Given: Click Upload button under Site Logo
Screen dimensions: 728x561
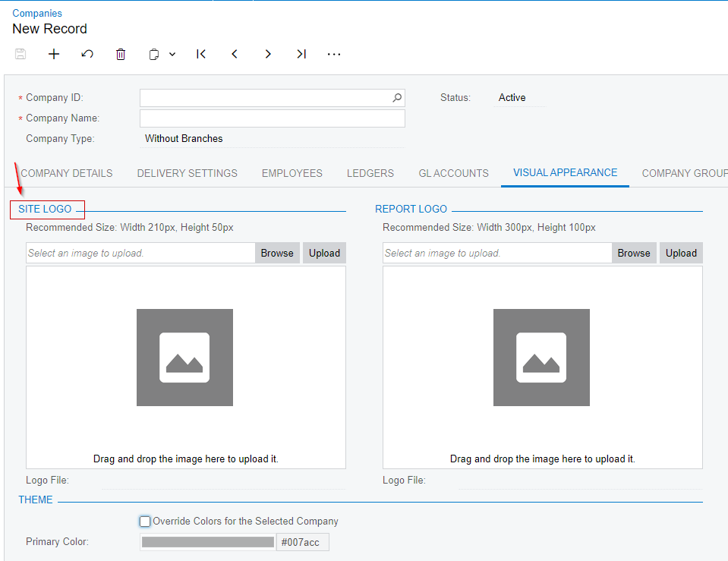Looking at the screenshot, I should pyautogui.click(x=325, y=253).
